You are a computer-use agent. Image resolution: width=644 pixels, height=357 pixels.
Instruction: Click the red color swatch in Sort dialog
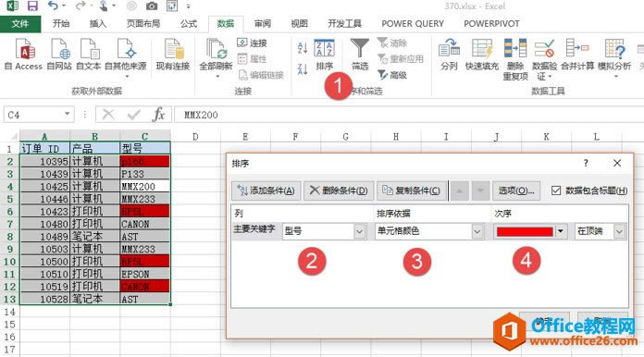pyautogui.click(x=525, y=231)
